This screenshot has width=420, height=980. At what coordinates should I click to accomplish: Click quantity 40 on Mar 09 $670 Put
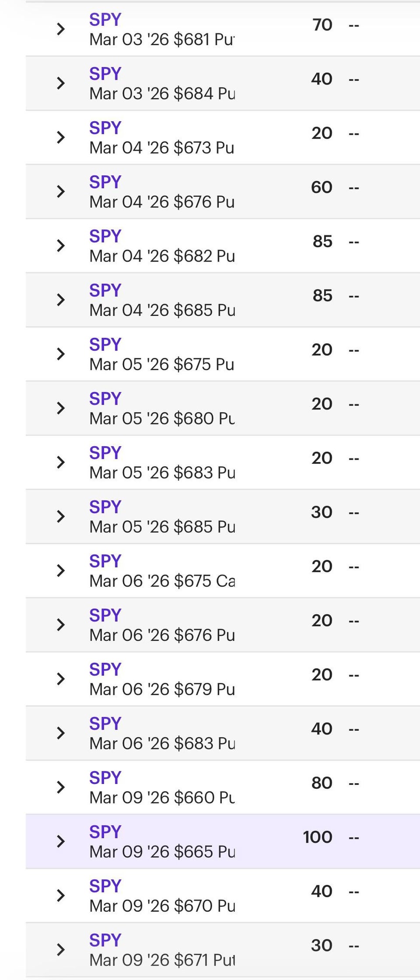pyautogui.click(x=322, y=891)
